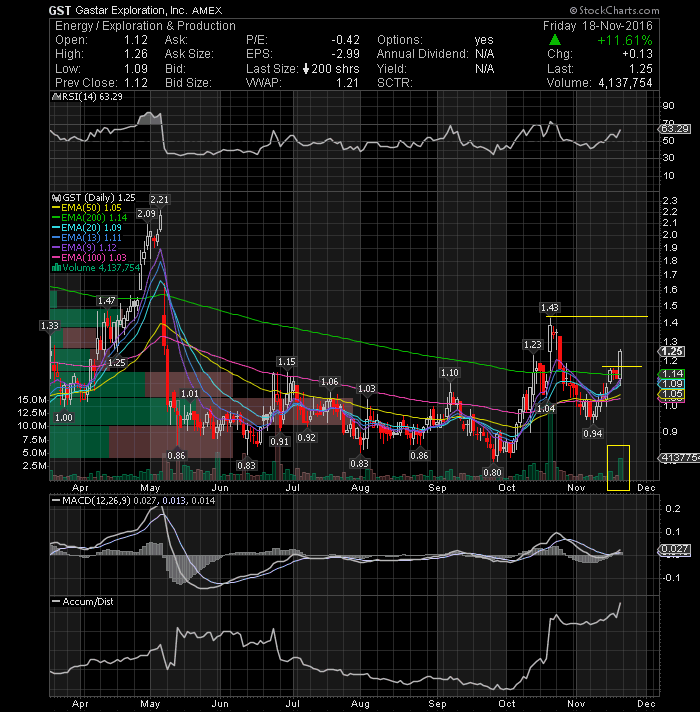The height and width of the screenshot is (712, 700).
Task: Select the Energy / Exploration & Production sector text
Action: tap(145, 26)
